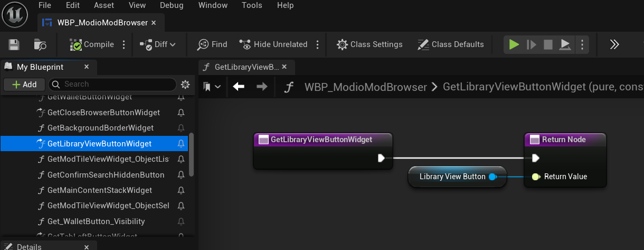
Task: Open the Help menu
Action: 285,5
